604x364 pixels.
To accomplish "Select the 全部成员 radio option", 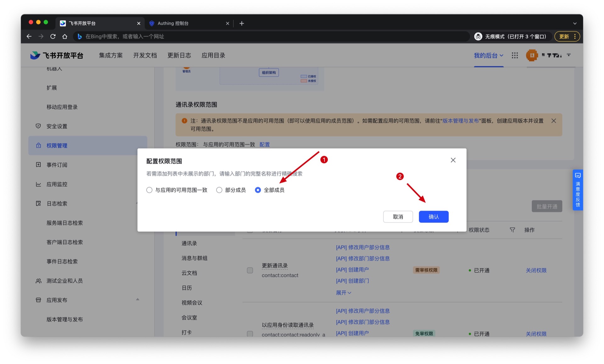I will click(258, 190).
